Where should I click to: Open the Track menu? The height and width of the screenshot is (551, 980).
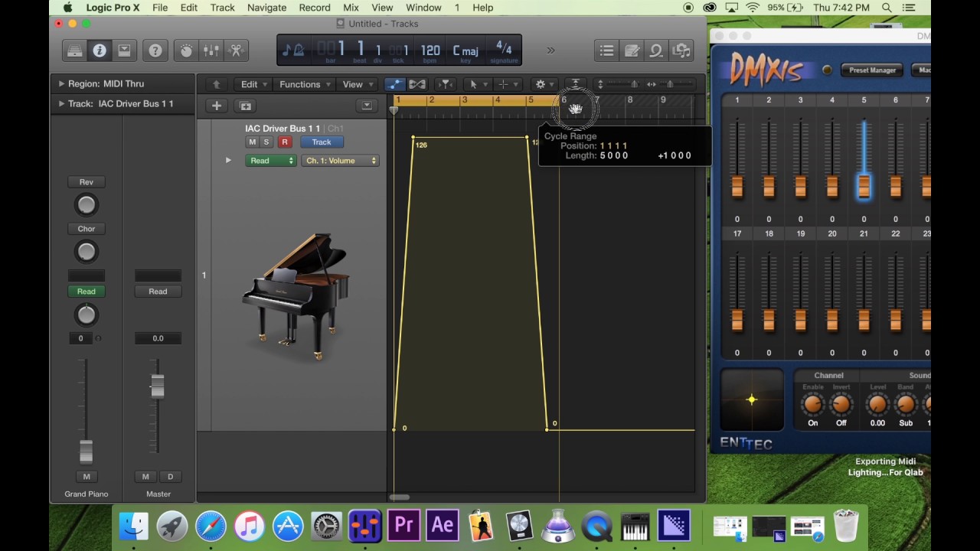[x=222, y=8]
